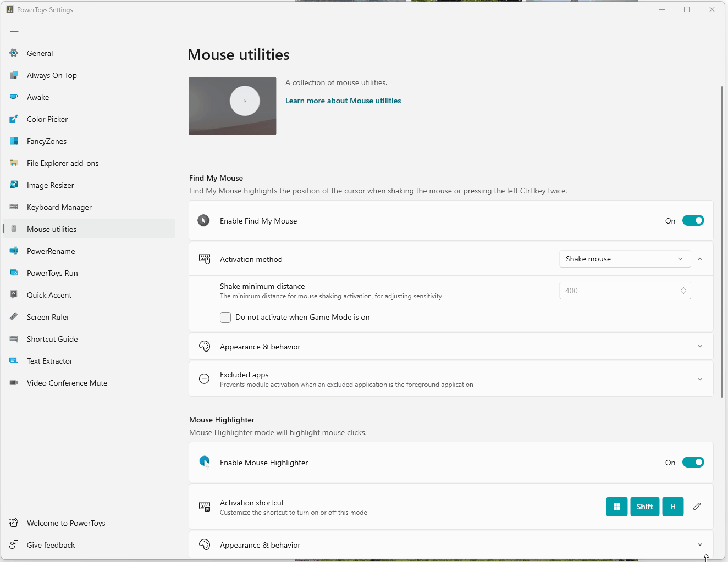Switch to the General settings page
This screenshot has width=728, height=562.
tap(40, 53)
